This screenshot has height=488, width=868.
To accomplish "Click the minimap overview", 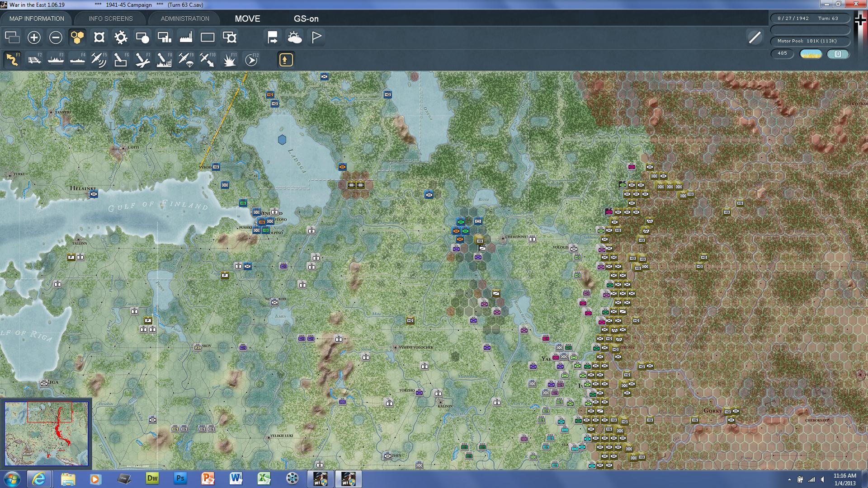I will (46, 434).
